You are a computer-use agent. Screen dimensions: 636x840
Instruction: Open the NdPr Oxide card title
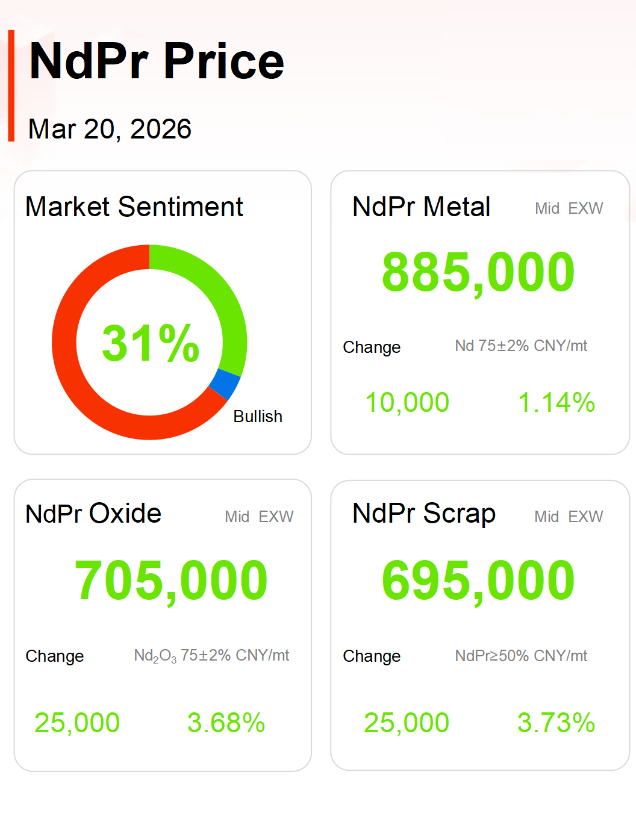click(93, 514)
